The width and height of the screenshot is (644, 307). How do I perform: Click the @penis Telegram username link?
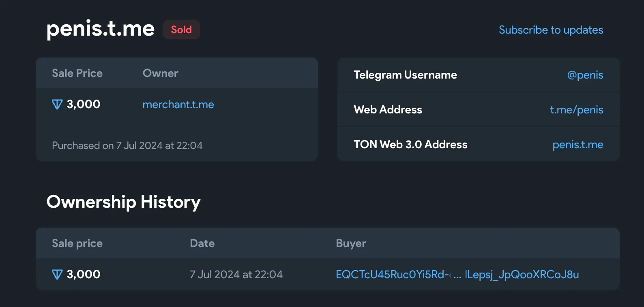[585, 75]
